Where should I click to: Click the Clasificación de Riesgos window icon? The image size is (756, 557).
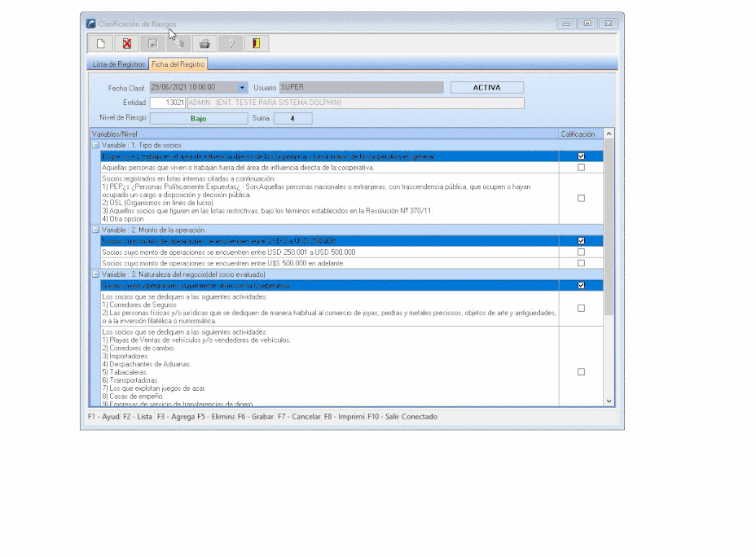coord(90,24)
